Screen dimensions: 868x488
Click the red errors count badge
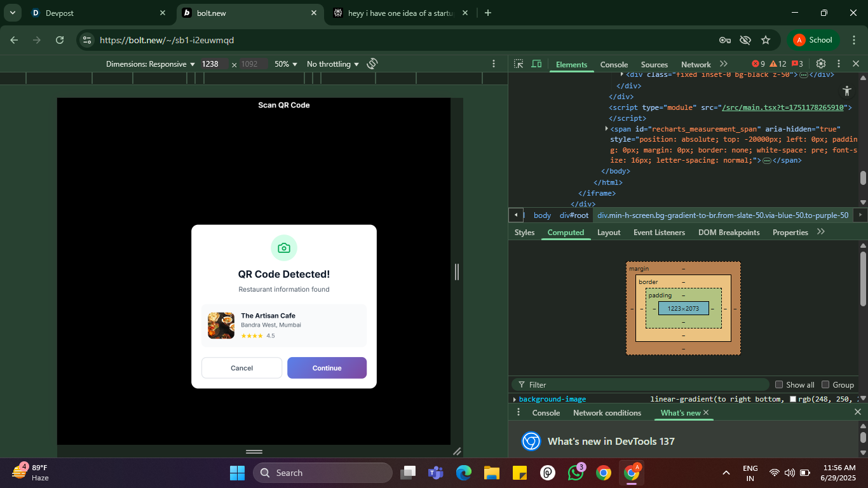759,64
